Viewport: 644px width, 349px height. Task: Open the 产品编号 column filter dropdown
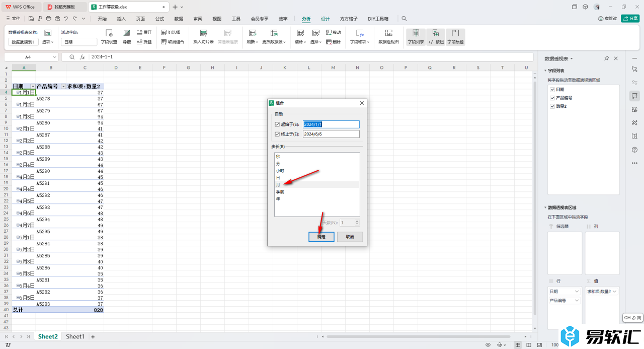pos(63,87)
